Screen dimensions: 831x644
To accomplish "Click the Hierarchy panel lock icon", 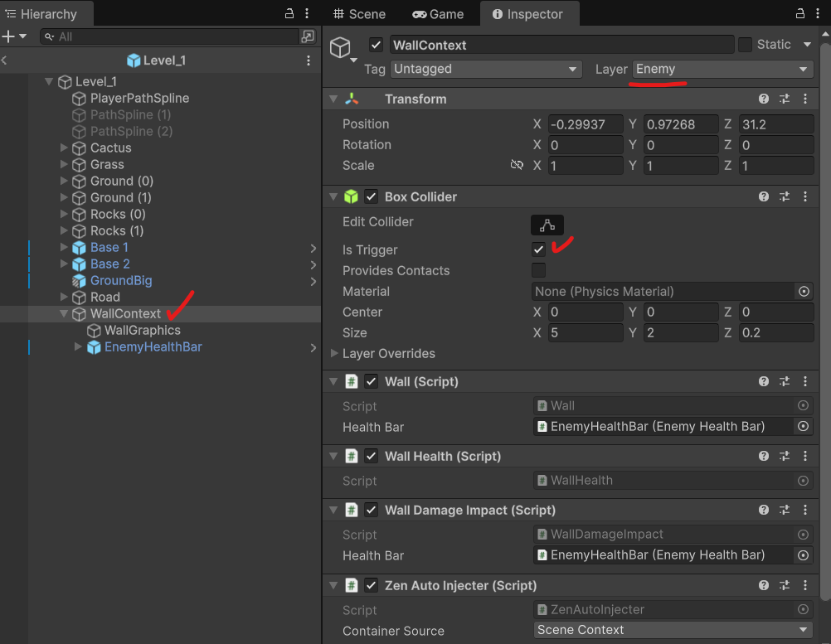I will point(289,14).
